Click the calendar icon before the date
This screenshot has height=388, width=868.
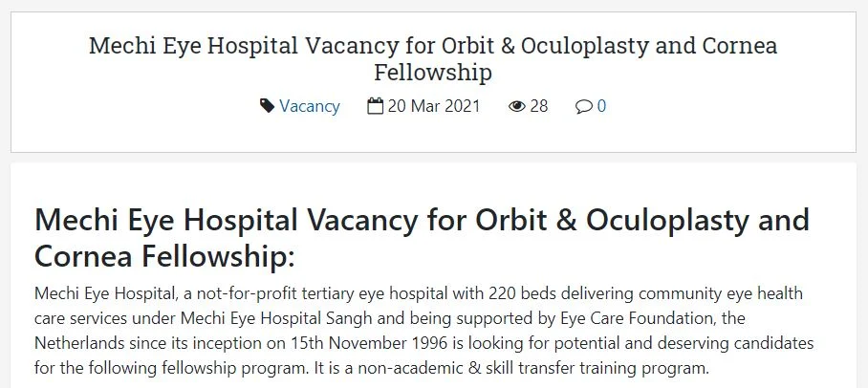coord(376,106)
